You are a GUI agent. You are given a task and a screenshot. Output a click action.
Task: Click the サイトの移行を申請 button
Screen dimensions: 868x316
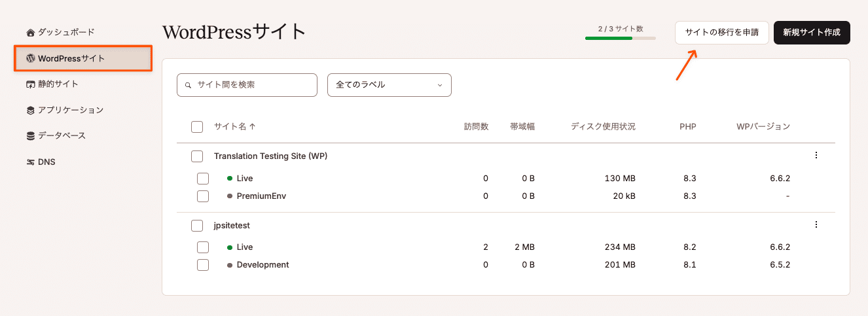point(722,33)
